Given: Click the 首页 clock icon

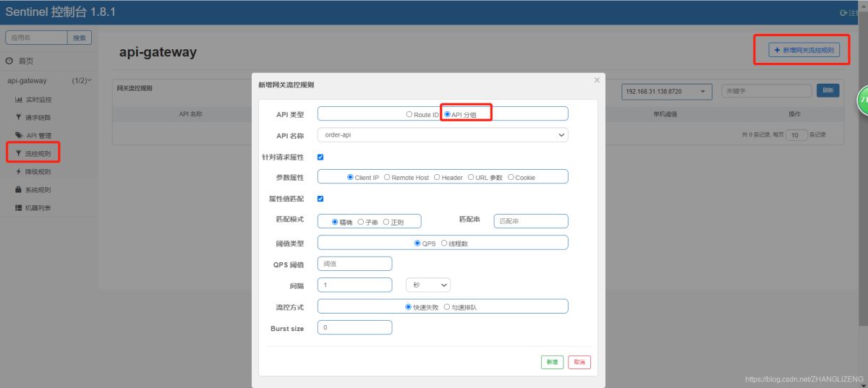Looking at the screenshot, I should point(9,61).
